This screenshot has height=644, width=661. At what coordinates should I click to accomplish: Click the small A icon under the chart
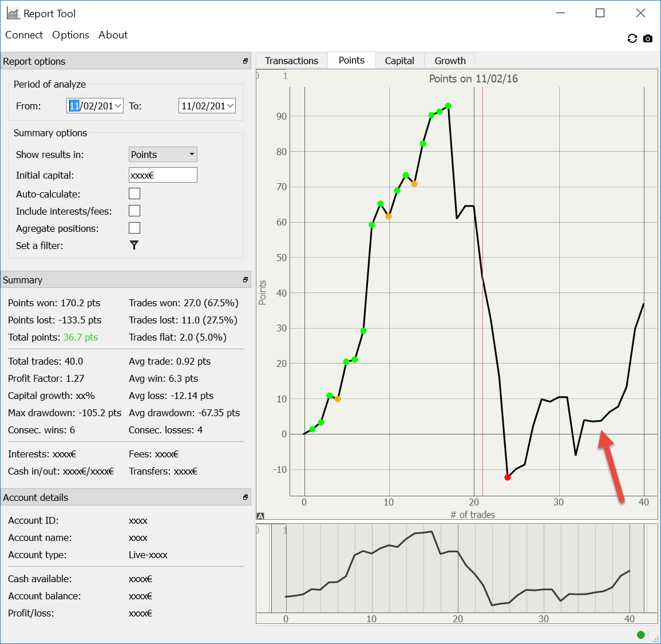click(x=260, y=516)
